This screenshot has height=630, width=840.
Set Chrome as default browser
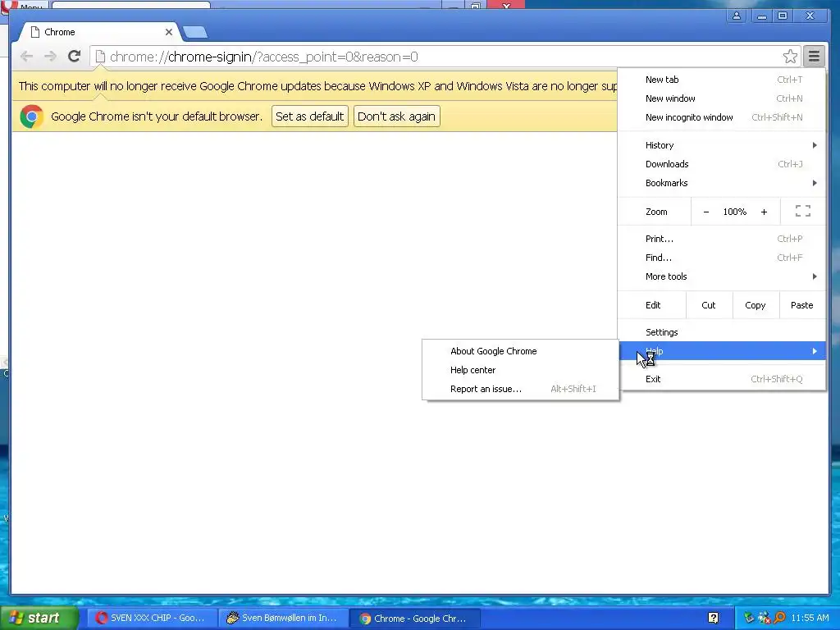[309, 116]
